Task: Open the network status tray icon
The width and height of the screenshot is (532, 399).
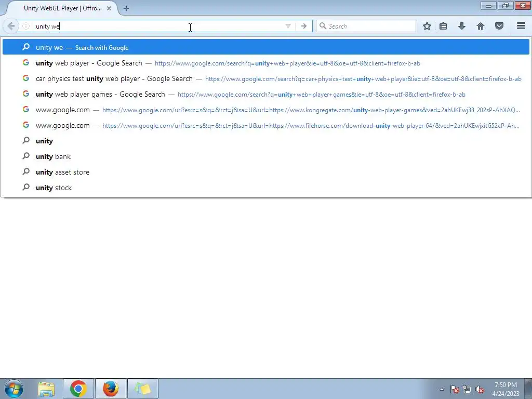Action: pos(467,389)
